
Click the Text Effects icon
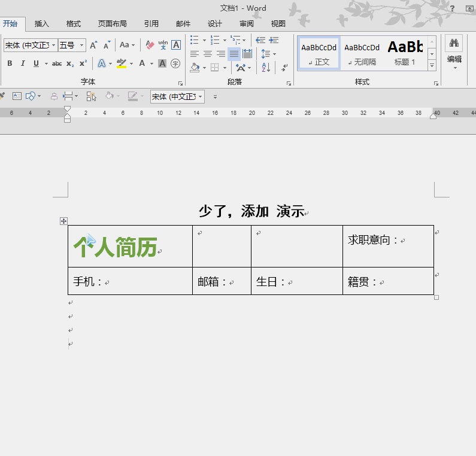coord(102,63)
